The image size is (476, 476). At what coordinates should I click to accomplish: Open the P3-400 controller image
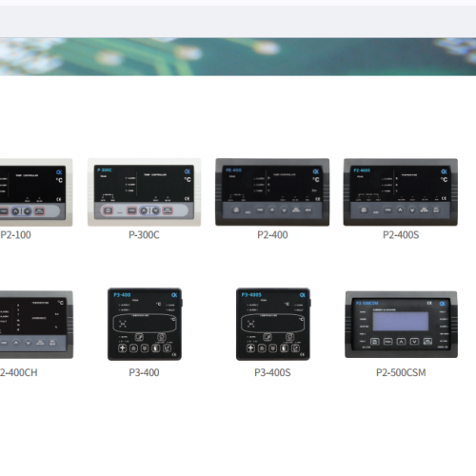[145, 324]
